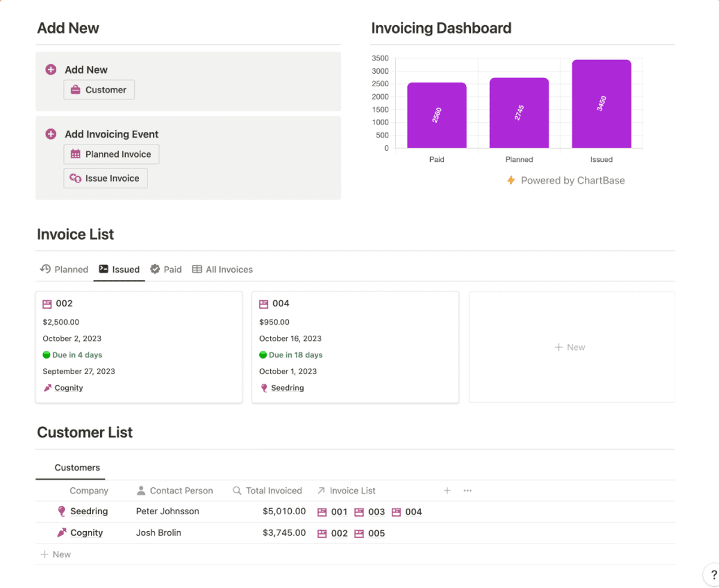Click the pink plus icon beside Add New
This screenshot has height=588, width=719.
click(50, 70)
